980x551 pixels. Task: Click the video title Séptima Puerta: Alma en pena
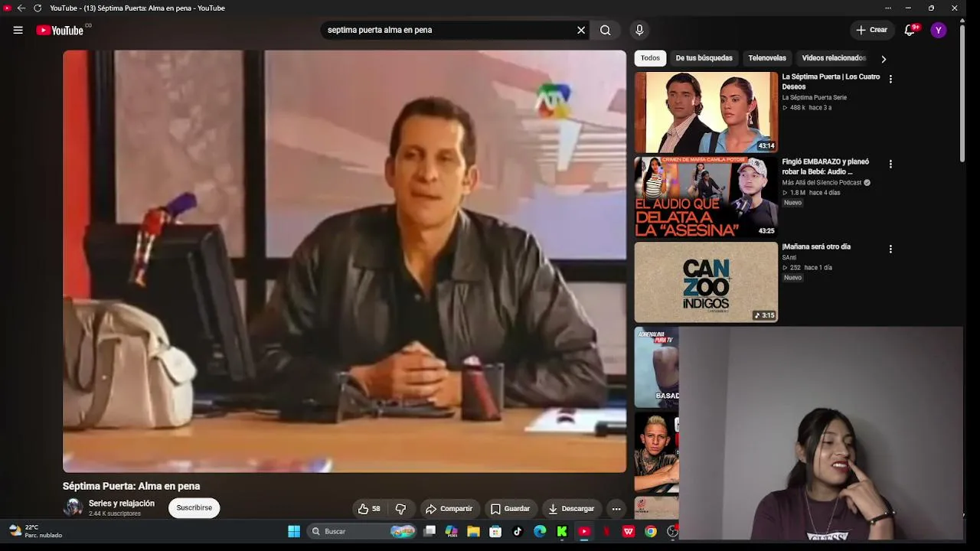(132, 486)
